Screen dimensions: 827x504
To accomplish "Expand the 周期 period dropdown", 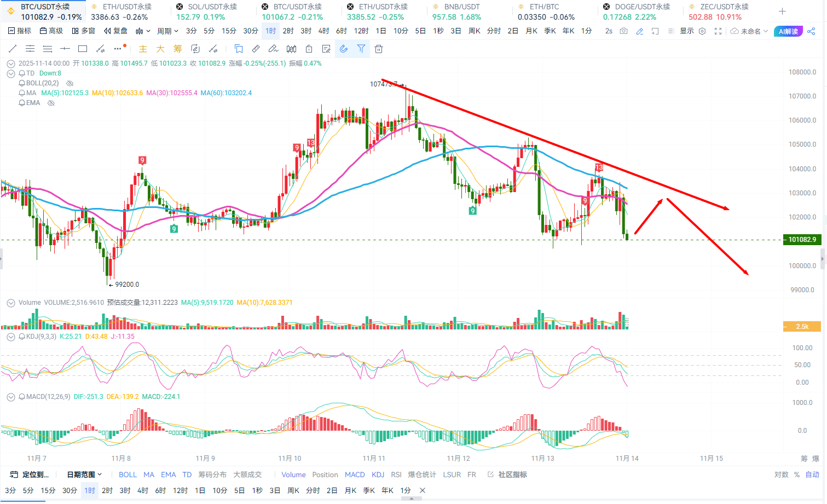I will tap(167, 31).
